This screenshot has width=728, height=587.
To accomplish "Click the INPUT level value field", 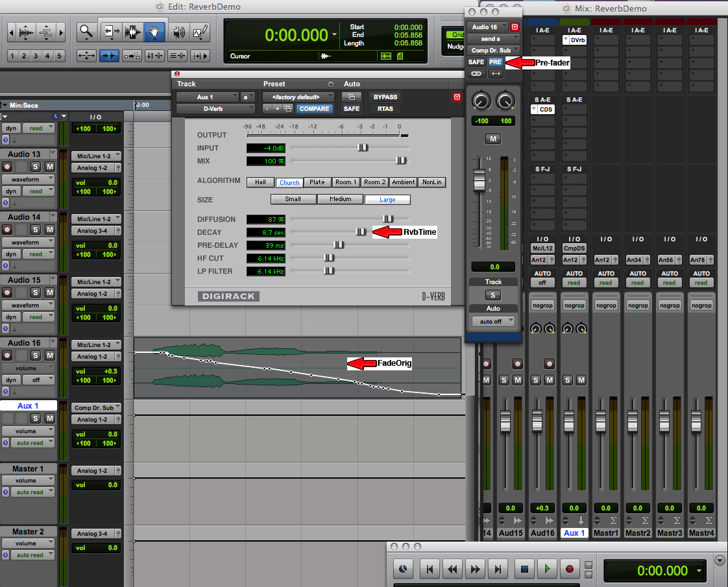I will [266, 148].
